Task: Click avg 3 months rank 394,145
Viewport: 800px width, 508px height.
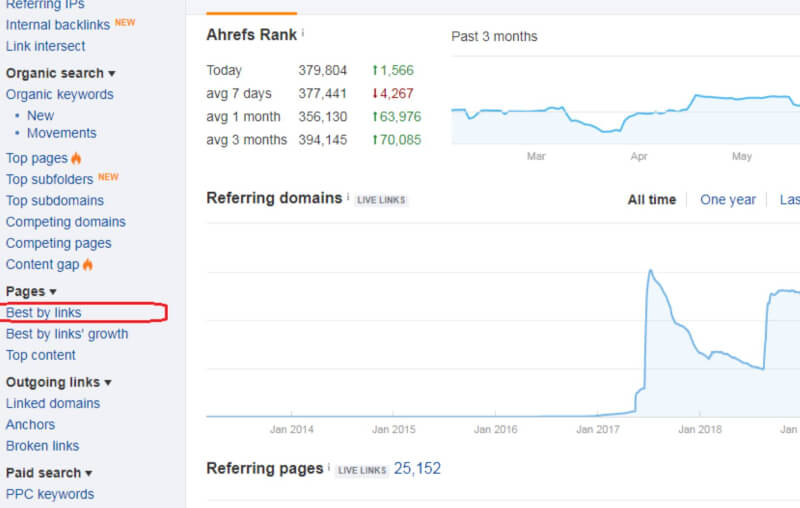Action: [x=322, y=140]
